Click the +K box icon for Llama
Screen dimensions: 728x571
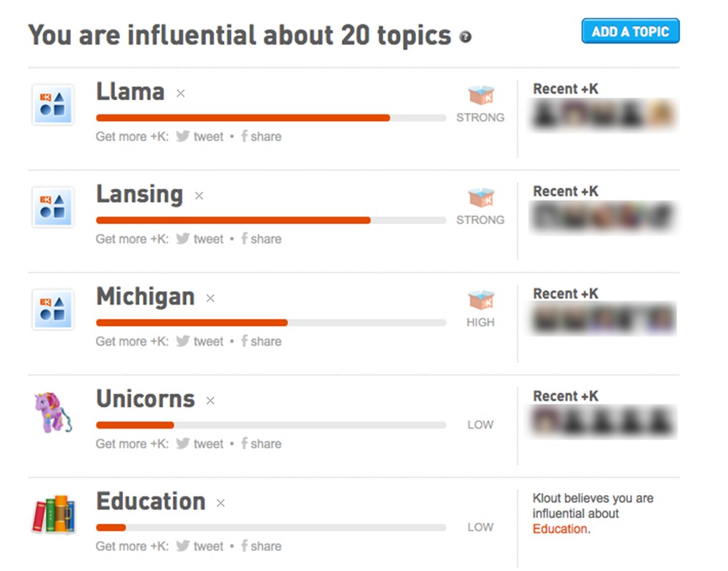coord(481,96)
